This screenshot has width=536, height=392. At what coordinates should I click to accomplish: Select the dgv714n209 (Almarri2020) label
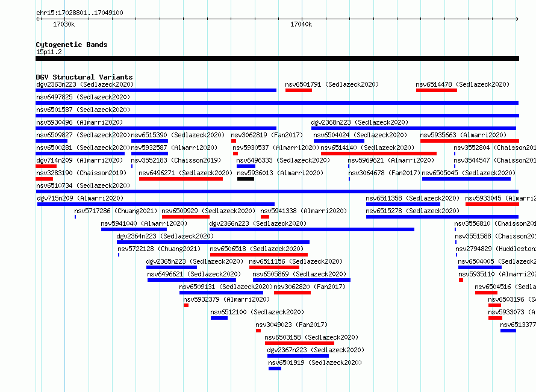coord(79,160)
